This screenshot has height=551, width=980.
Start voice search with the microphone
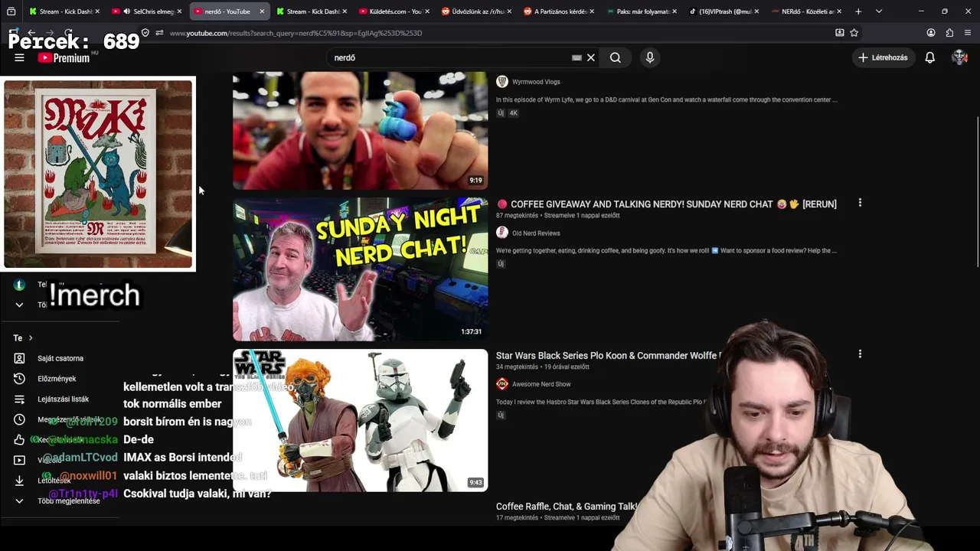[650, 57]
